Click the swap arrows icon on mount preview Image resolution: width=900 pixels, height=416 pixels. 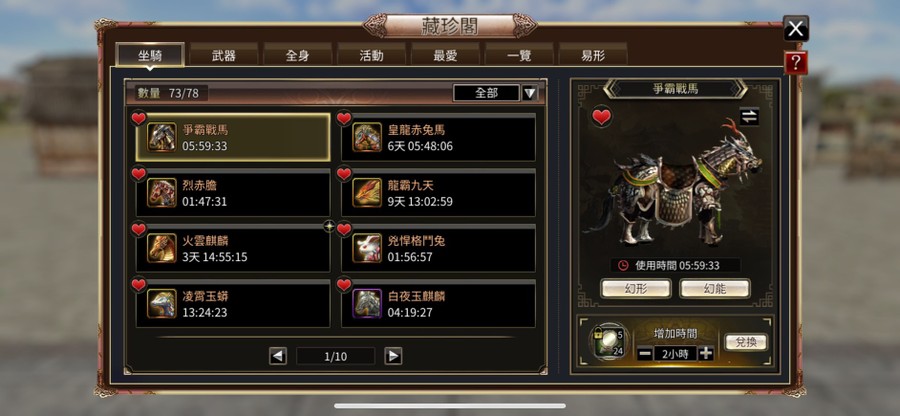click(x=749, y=116)
